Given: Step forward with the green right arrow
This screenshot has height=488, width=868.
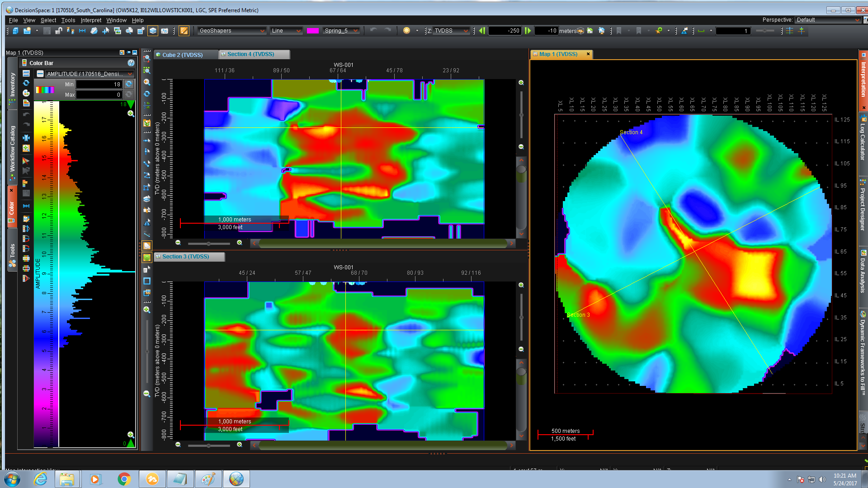Looking at the screenshot, I should pos(528,31).
